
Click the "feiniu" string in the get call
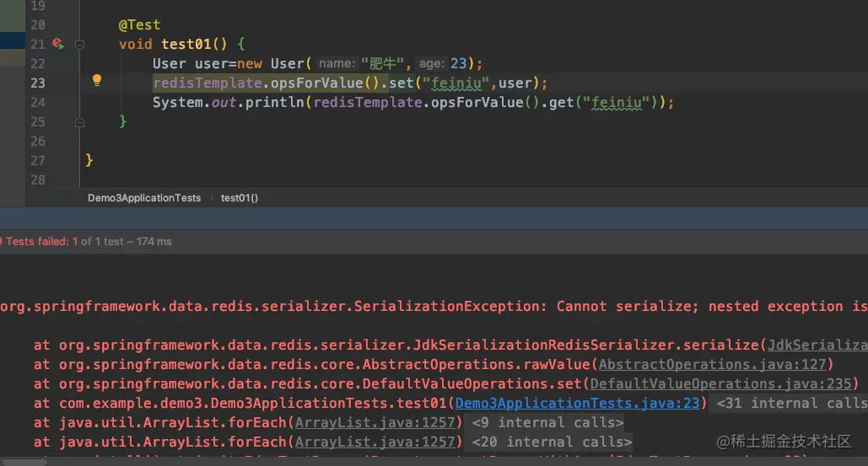(616, 102)
